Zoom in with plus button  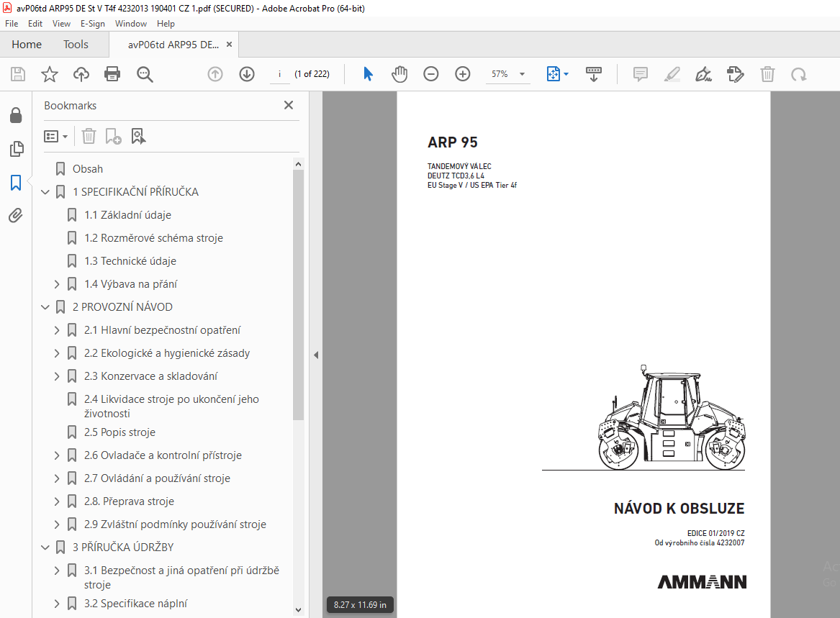462,74
